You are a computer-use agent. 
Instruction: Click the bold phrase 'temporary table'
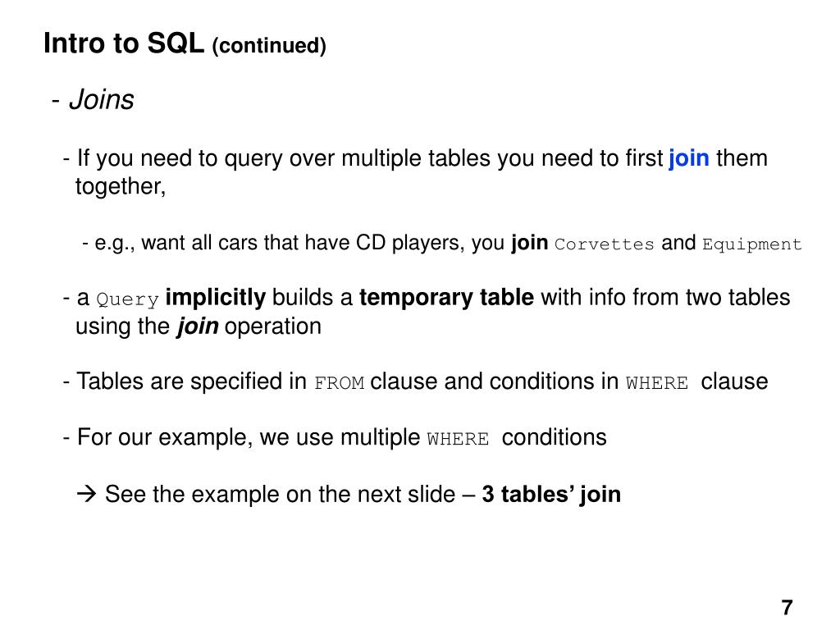[x=447, y=297]
